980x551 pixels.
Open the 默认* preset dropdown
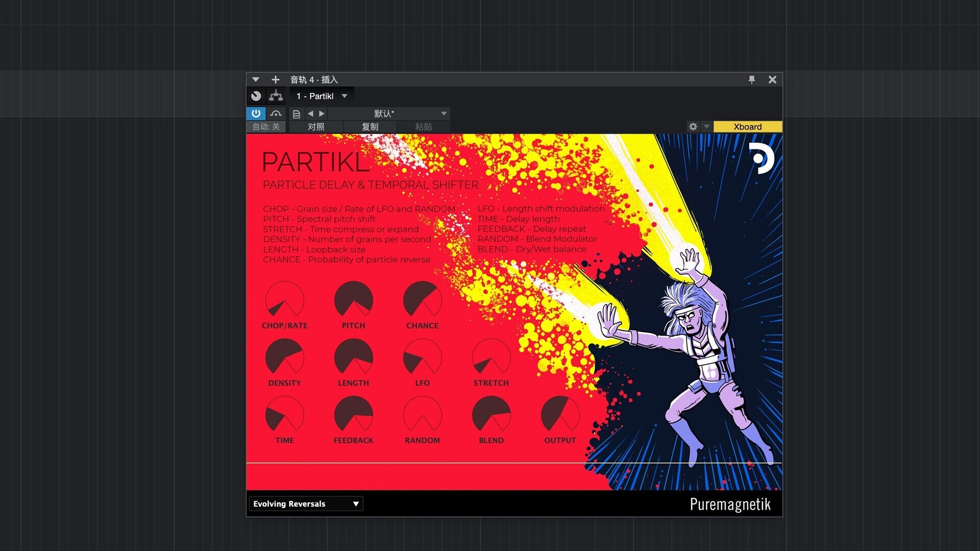click(389, 114)
